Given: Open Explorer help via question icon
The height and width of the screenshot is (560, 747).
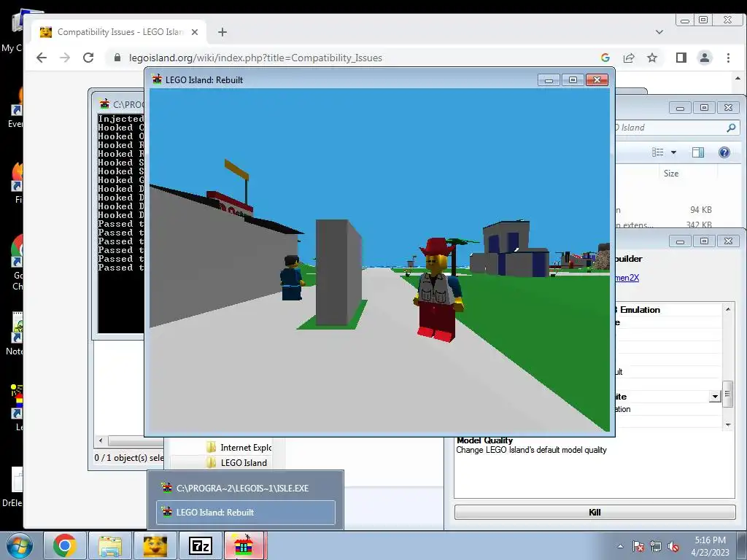Looking at the screenshot, I should tap(724, 152).
